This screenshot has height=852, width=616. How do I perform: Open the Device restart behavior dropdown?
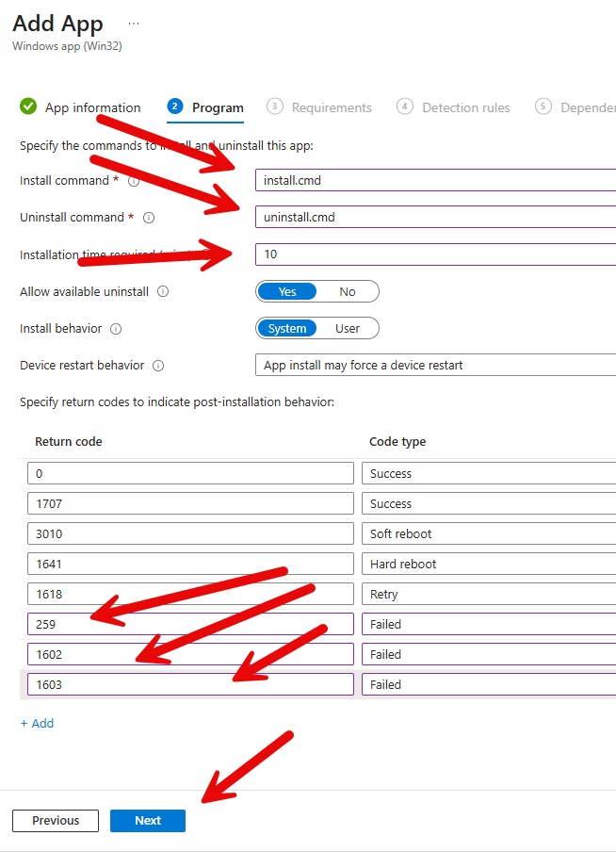435,366
